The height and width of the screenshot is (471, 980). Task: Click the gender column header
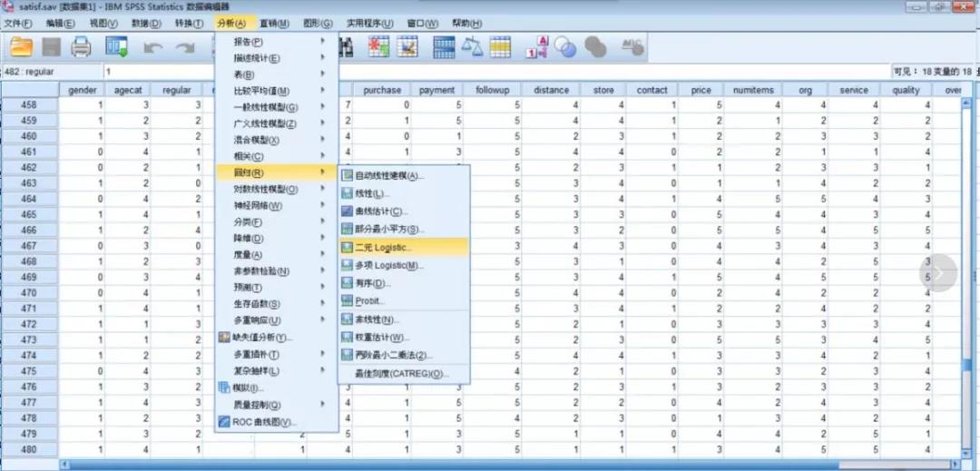point(83,90)
